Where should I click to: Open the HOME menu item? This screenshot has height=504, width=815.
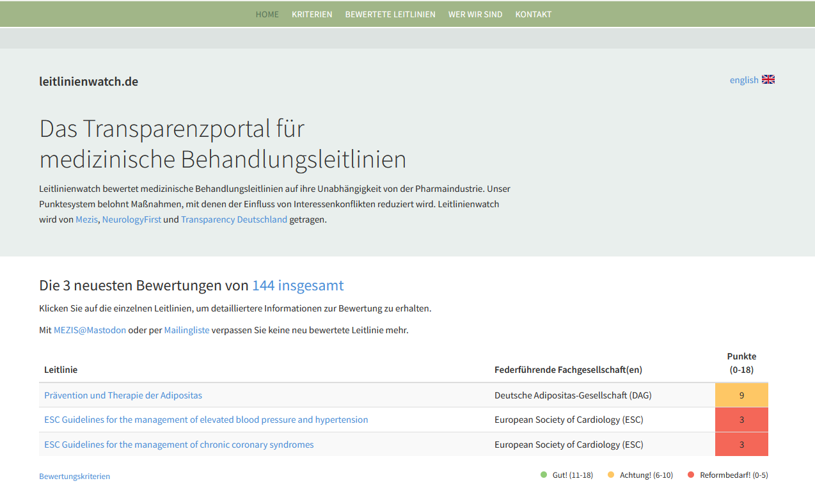tap(267, 14)
